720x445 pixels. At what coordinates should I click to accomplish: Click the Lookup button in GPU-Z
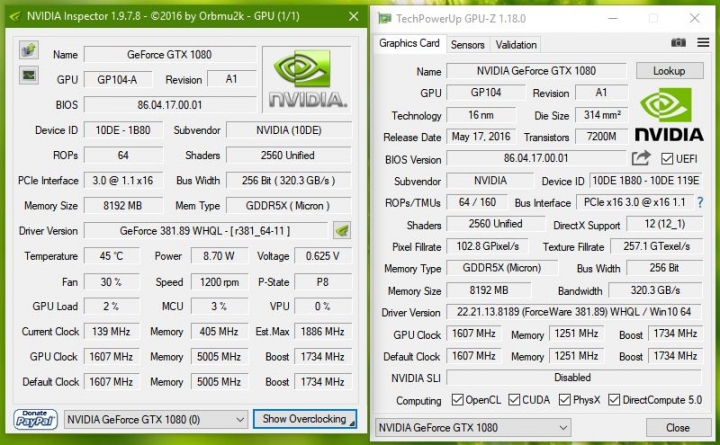tap(669, 71)
